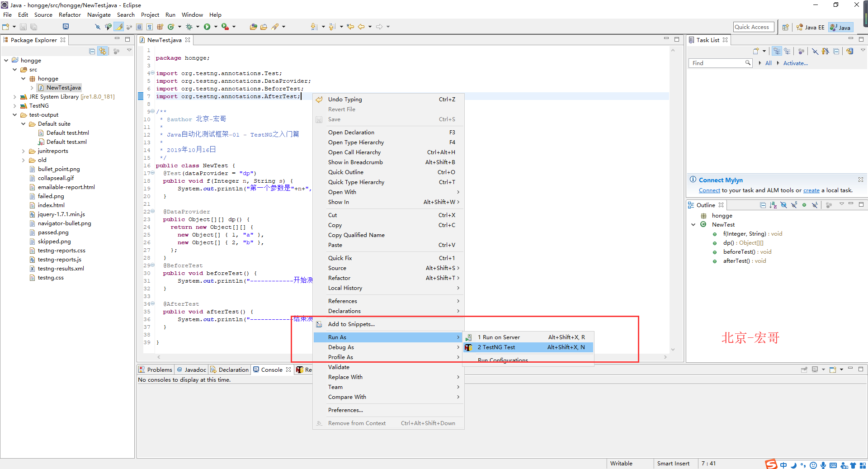Click the Open Perspective icon

(x=786, y=27)
